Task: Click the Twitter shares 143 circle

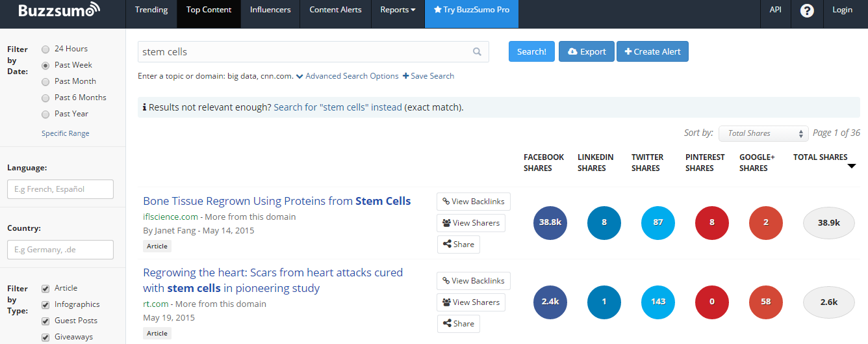Action: point(658,302)
